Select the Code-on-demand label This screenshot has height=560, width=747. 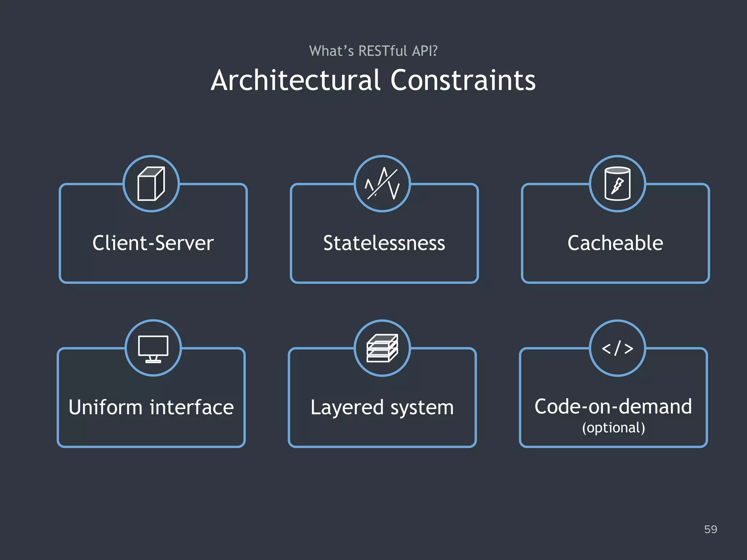pyautogui.click(x=613, y=406)
